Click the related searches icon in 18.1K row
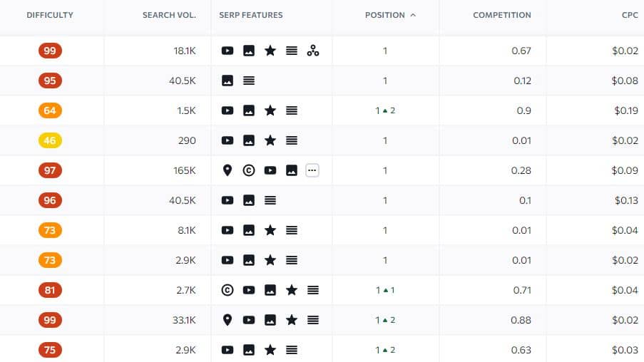This screenshot has width=644, height=362. 313,51
